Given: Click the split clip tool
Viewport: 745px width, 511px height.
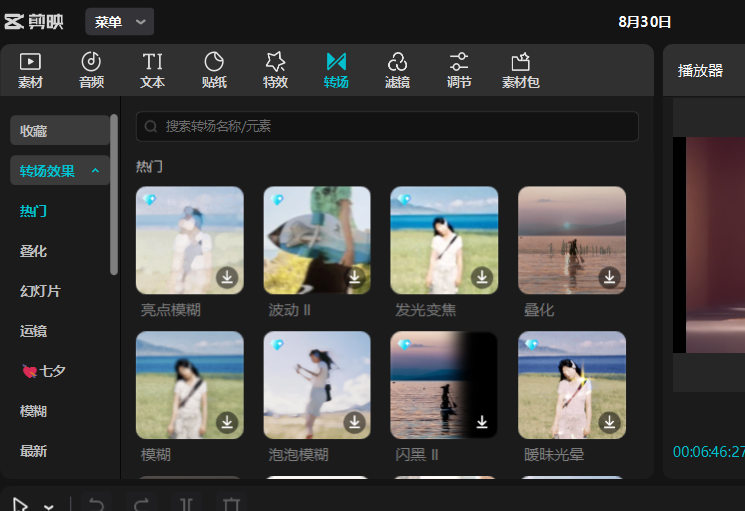Looking at the screenshot, I should pyautogui.click(x=187, y=503).
